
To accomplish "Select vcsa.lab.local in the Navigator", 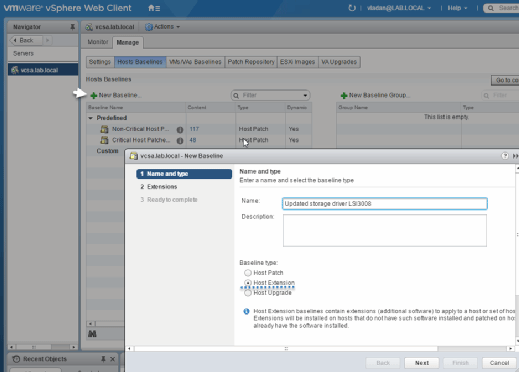I will pyautogui.click(x=43, y=70).
